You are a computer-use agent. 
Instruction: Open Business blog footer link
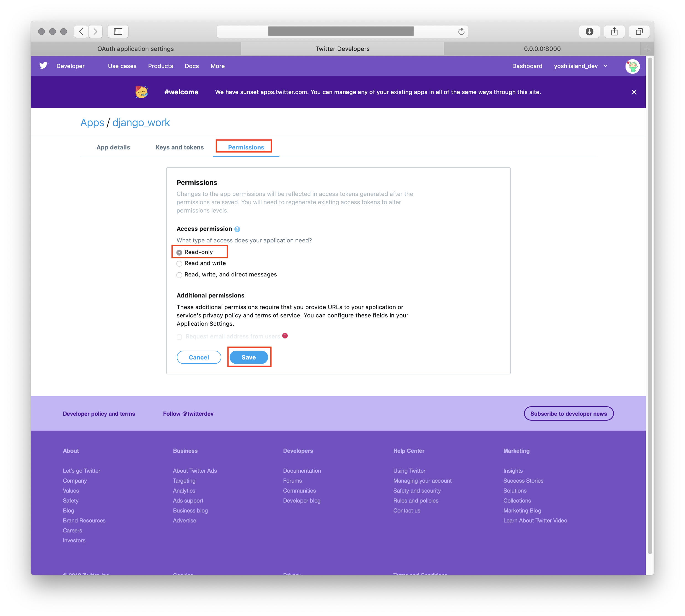pyautogui.click(x=190, y=510)
